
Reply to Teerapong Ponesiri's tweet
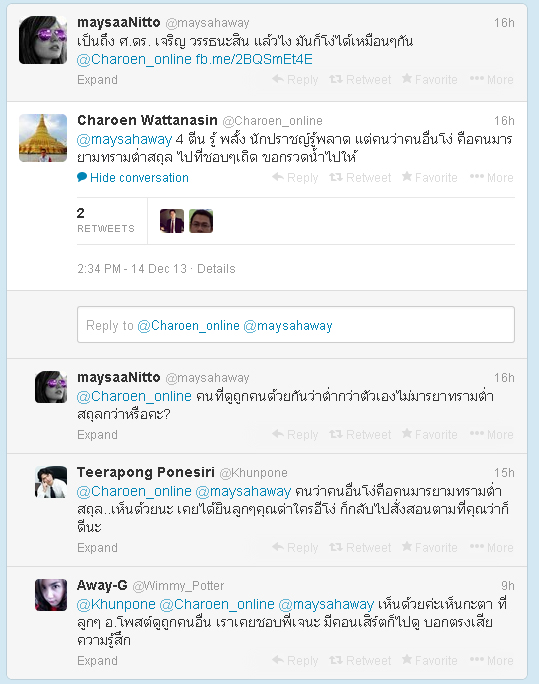click(x=295, y=547)
